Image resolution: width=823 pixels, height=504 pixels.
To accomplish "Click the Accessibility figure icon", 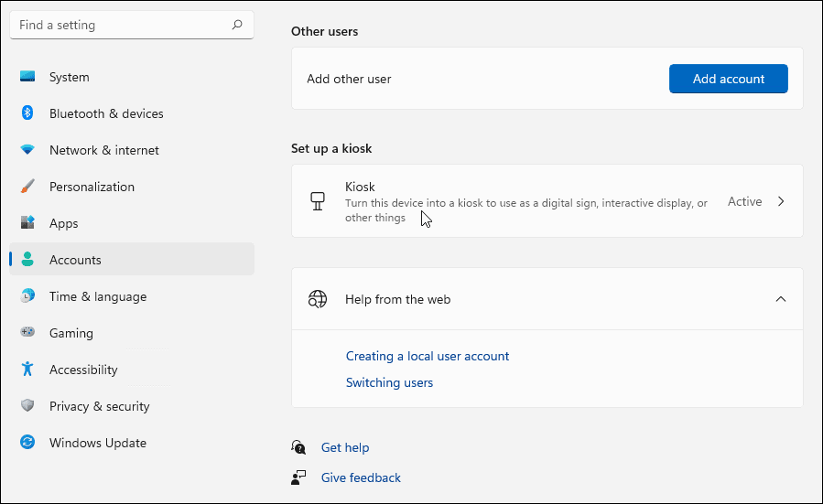I will (27, 370).
